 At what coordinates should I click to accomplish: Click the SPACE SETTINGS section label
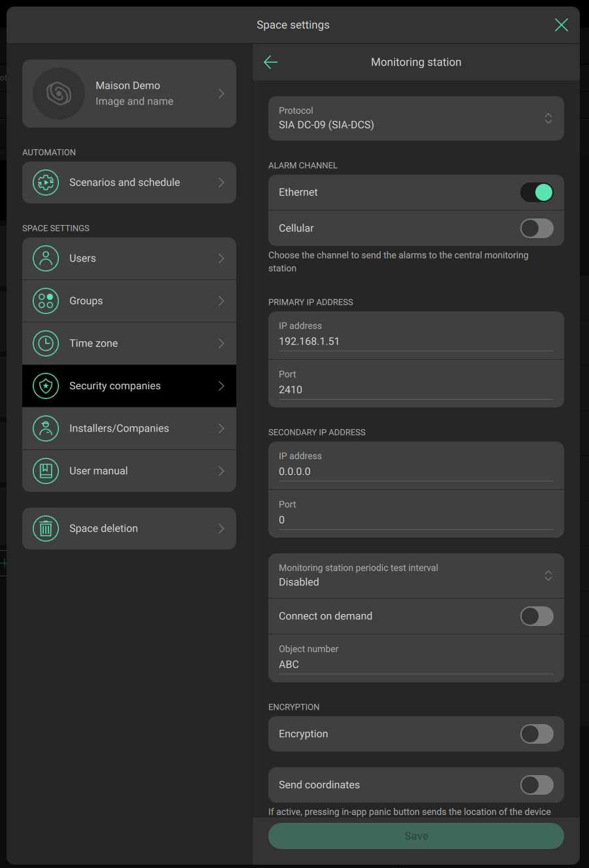point(56,228)
